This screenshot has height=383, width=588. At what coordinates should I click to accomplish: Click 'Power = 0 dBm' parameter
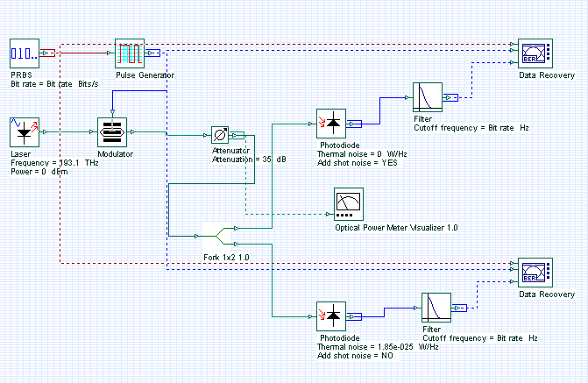[39, 172]
